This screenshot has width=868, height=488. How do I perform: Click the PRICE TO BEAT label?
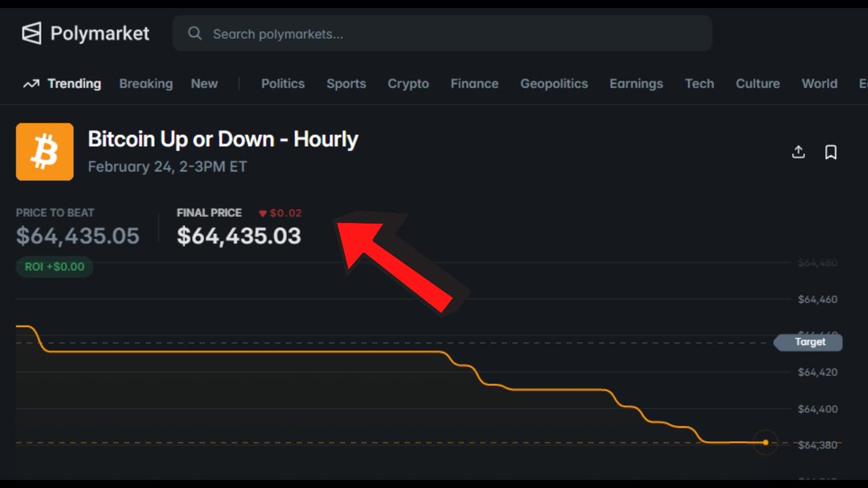(55, 213)
